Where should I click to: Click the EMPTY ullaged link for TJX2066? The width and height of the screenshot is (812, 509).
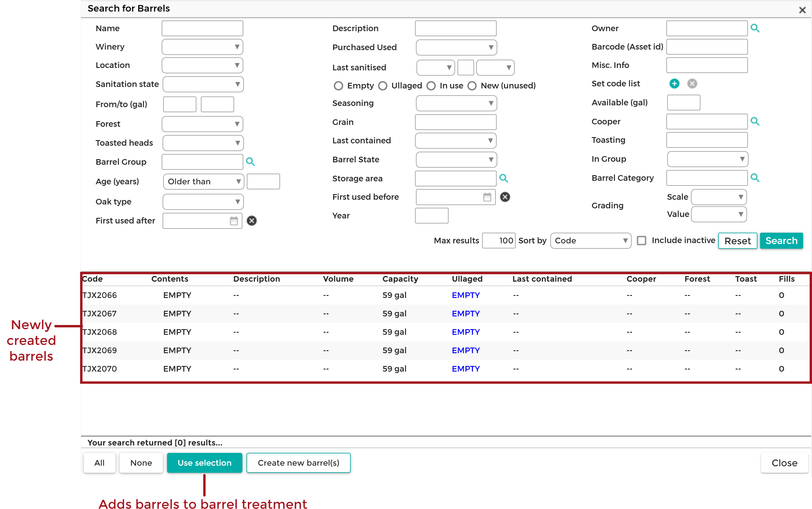pos(466,295)
